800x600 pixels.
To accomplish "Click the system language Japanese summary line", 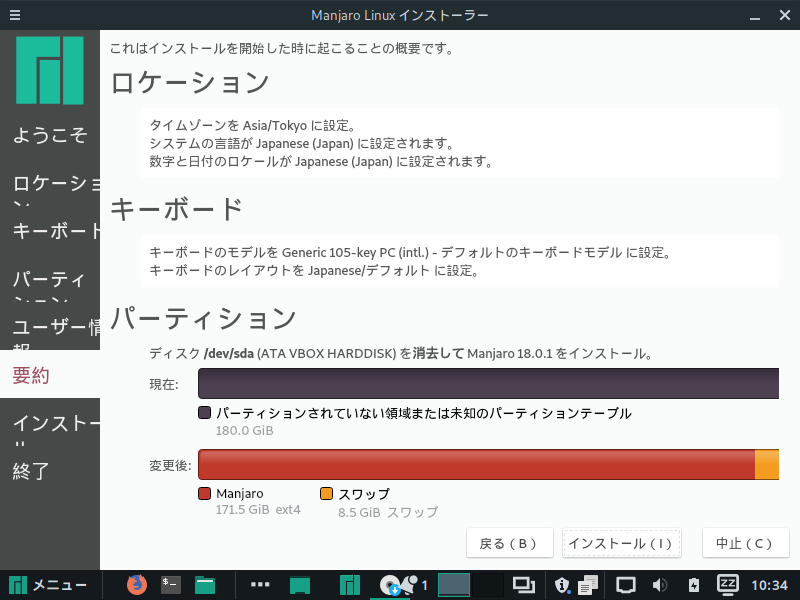I will click(x=302, y=143).
